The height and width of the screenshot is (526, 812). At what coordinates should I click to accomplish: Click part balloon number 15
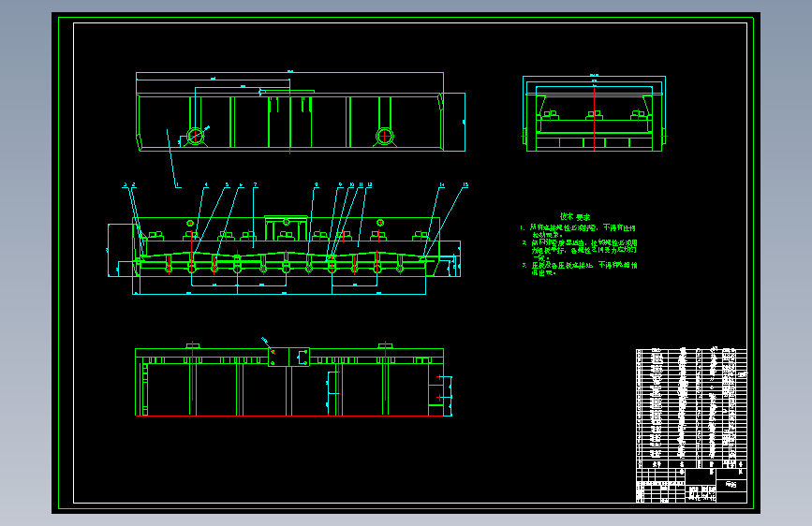coord(465,184)
